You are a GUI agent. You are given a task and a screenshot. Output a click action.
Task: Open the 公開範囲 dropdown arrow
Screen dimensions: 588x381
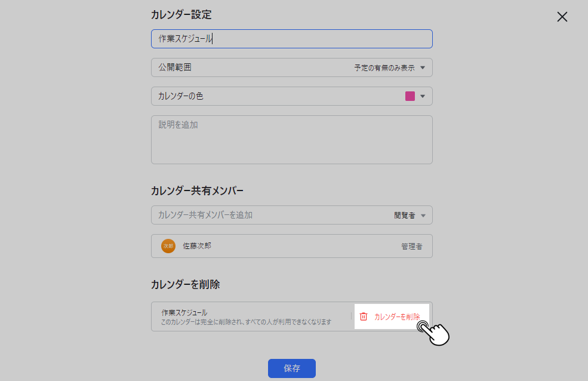tap(423, 67)
